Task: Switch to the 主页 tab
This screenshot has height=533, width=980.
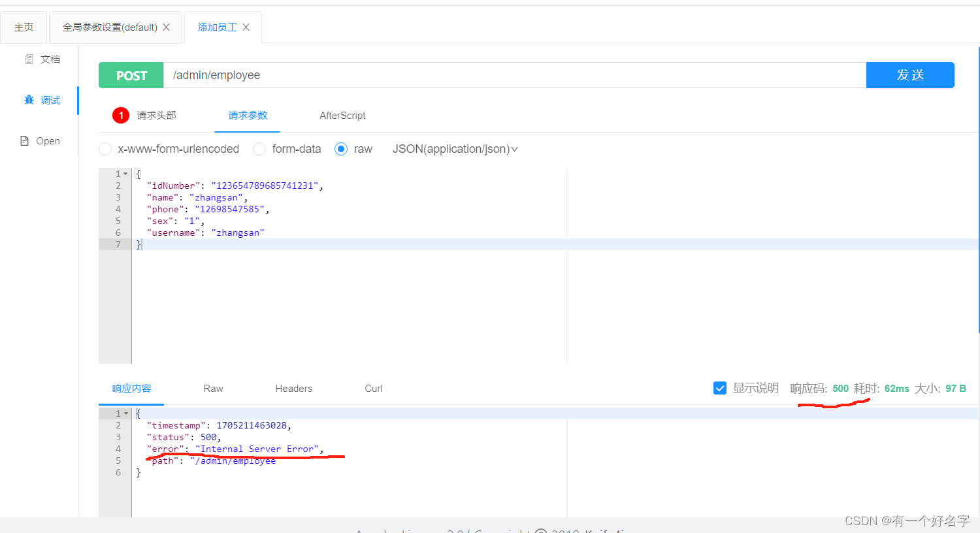Action: [24, 27]
